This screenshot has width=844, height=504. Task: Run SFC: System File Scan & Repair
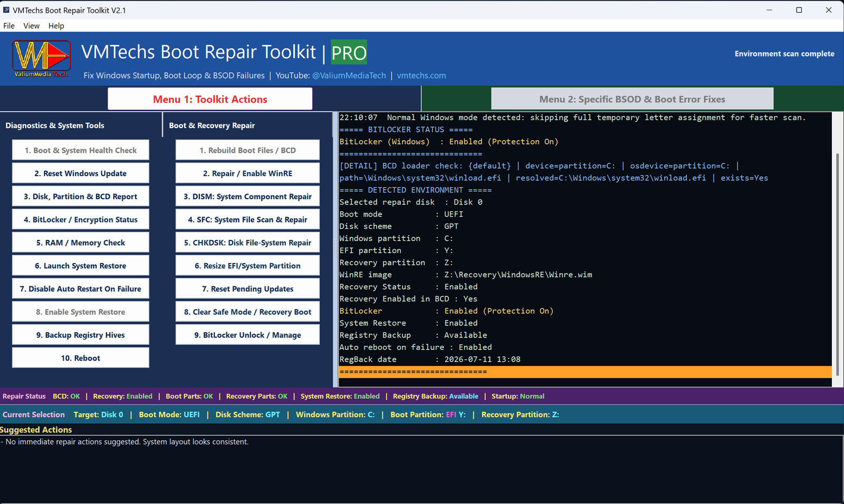click(247, 220)
